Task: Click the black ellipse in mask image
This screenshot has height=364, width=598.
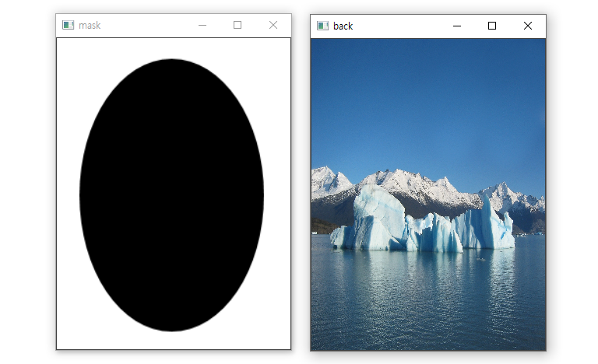Action: pyautogui.click(x=171, y=195)
